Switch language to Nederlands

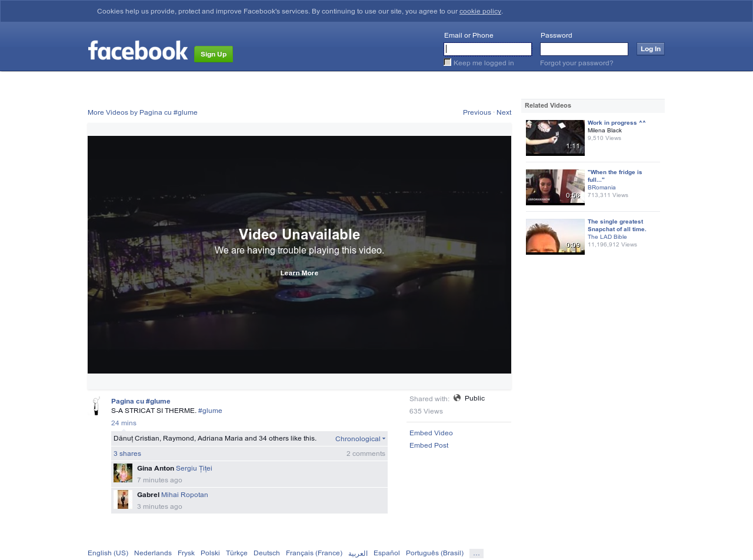click(153, 553)
